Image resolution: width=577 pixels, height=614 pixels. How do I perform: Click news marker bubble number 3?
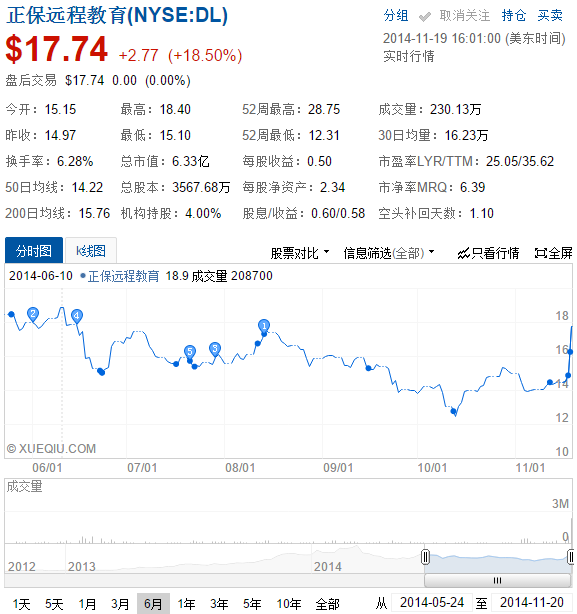[x=215, y=349]
